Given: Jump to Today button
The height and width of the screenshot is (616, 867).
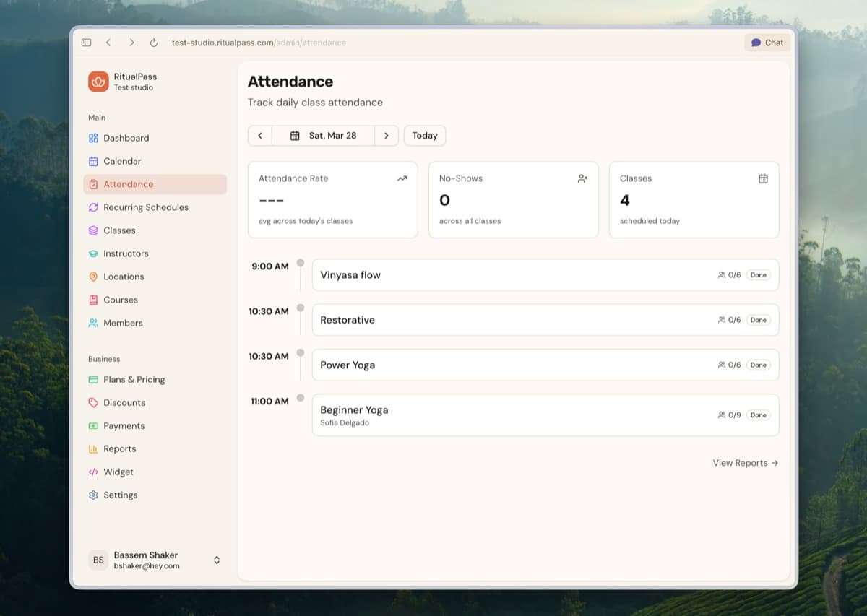Looking at the screenshot, I should (425, 136).
